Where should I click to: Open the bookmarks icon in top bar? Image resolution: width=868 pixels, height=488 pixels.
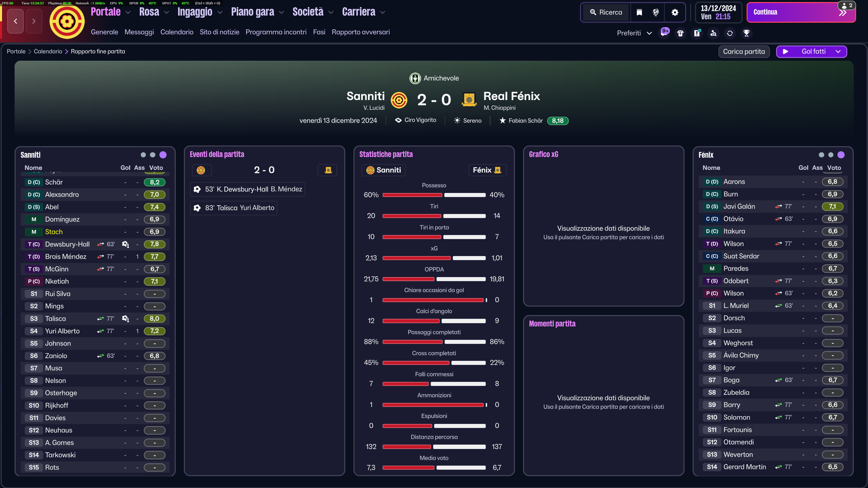tap(639, 13)
